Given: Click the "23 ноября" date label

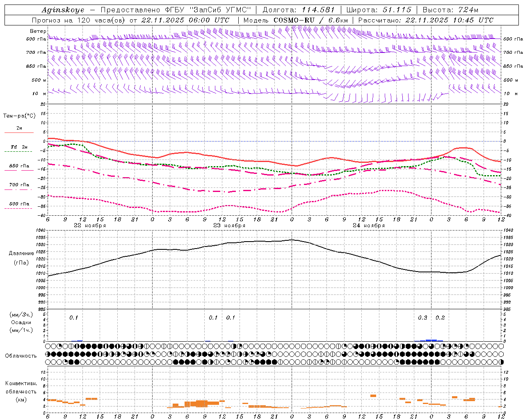Looking at the screenshot, I should pyautogui.click(x=229, y=226).
